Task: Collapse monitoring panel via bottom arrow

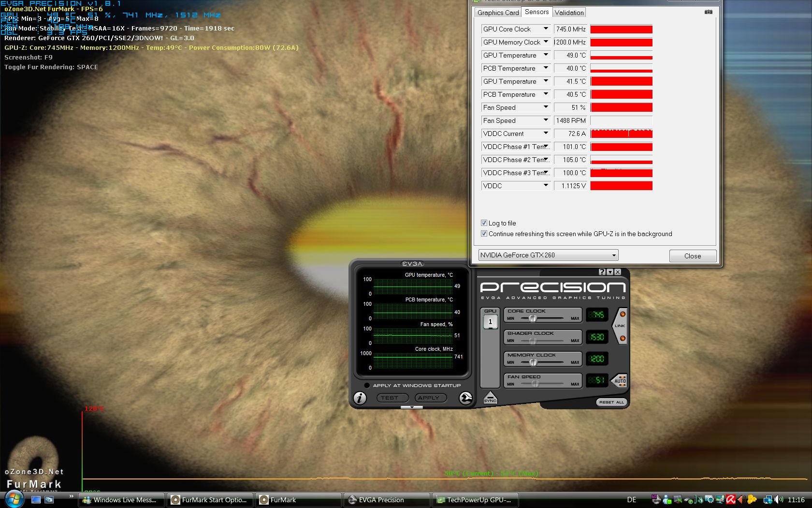Action: 412,407
